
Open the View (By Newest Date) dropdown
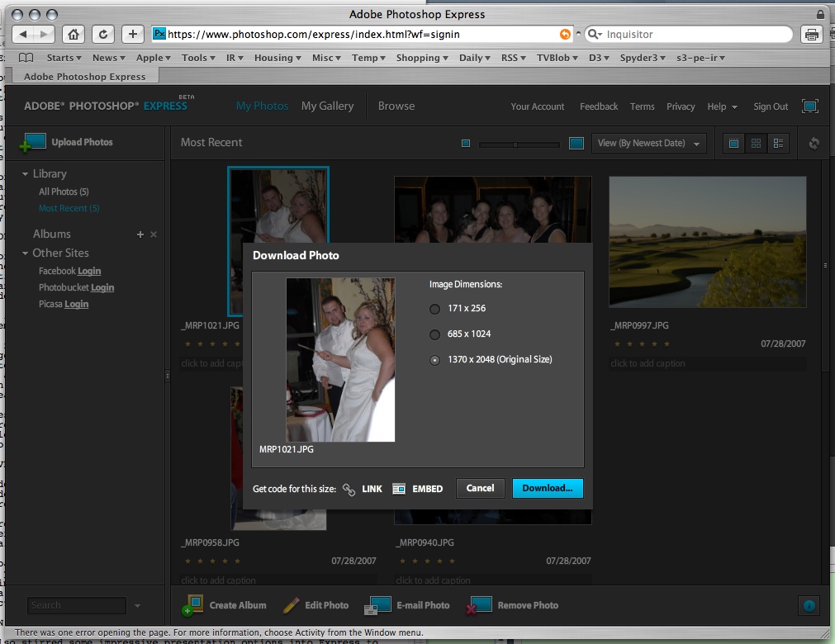[x=648, y=143]
